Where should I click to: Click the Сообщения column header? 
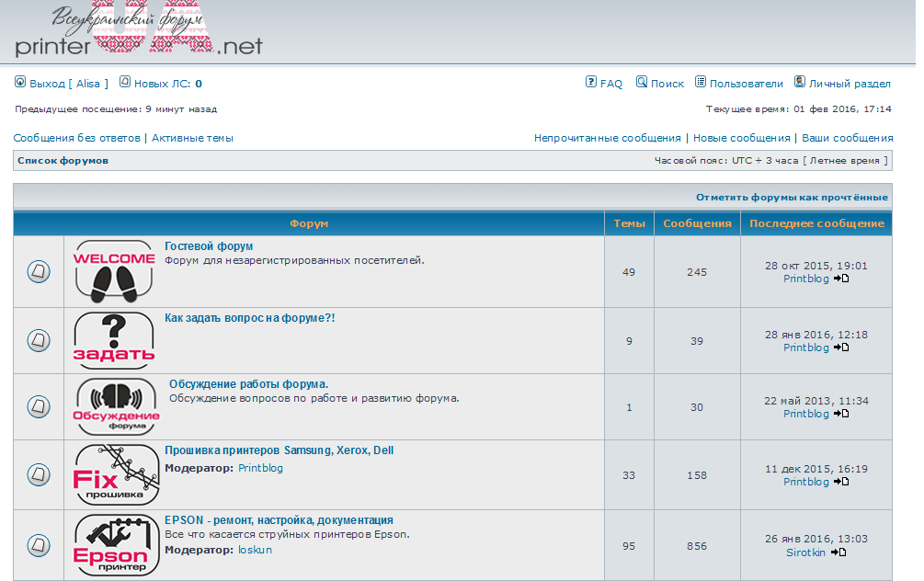(697, 223)
